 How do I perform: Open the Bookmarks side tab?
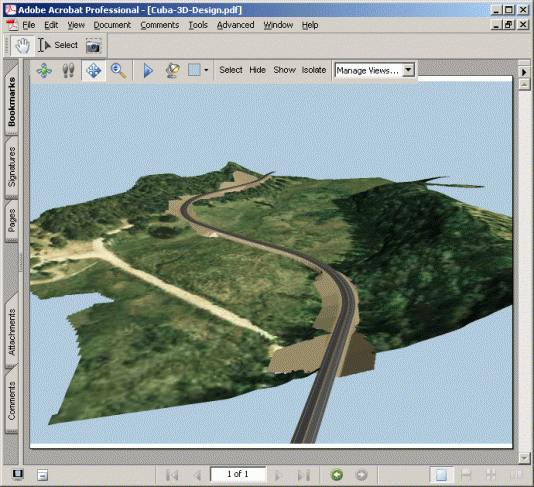pyautogui.click(x=12, y=101)
